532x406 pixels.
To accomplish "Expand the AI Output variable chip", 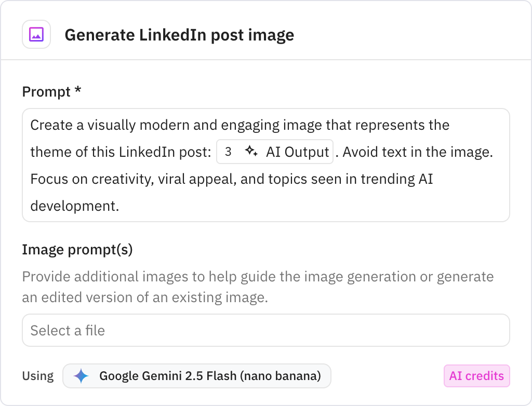I will click(x=274, y=152).
